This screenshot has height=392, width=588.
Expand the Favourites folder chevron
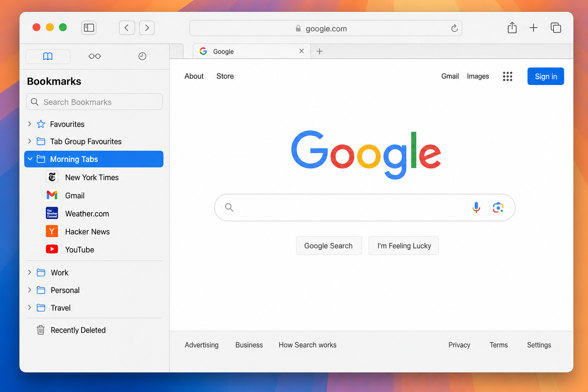point(29,124)
